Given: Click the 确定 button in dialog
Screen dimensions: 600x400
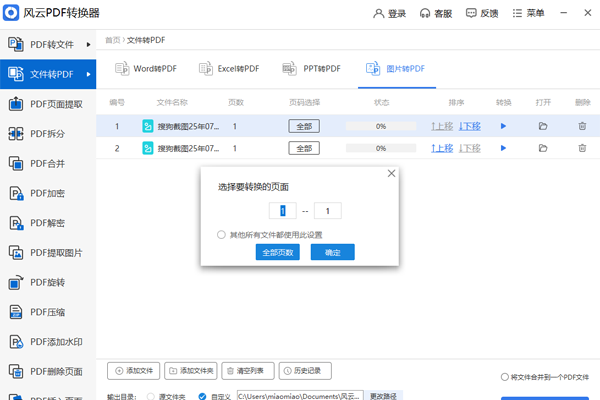Looking at the screenshot, I should pyautogui.click(x=332, y=253).
